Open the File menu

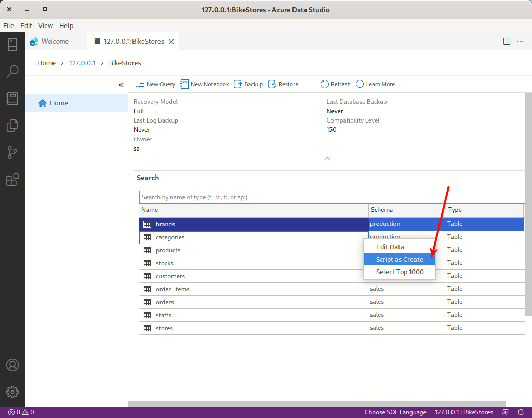pos(8,25)
